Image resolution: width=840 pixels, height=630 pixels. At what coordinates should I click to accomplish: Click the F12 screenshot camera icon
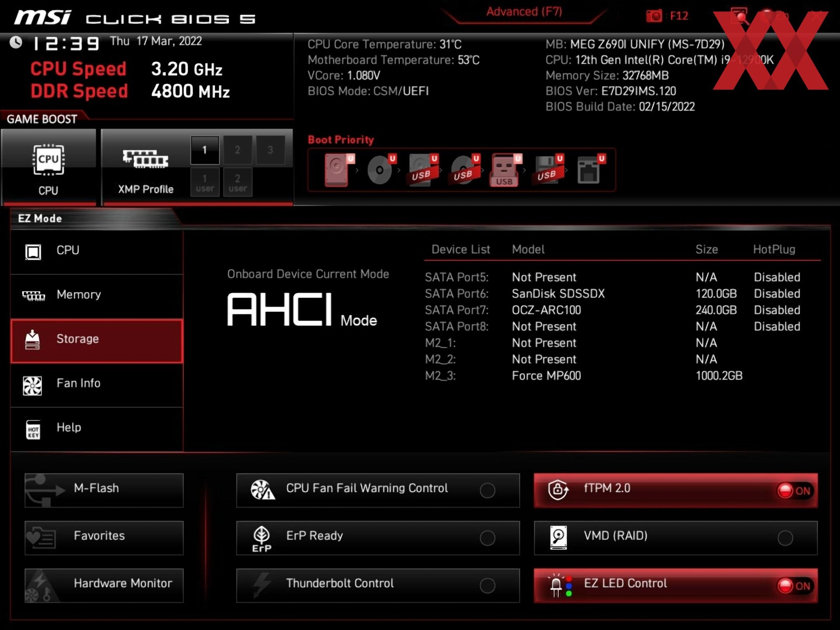click(x=654, y=16)
